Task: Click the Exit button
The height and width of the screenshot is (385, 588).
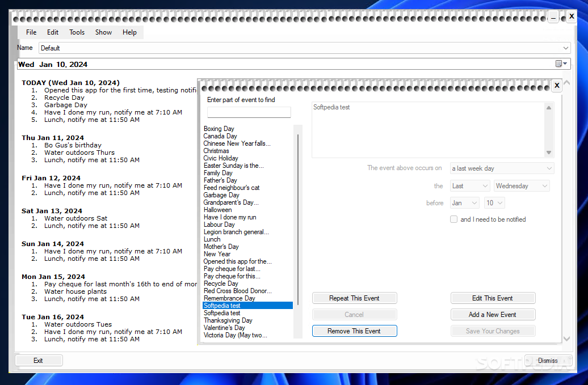Action: click(39, 361)
